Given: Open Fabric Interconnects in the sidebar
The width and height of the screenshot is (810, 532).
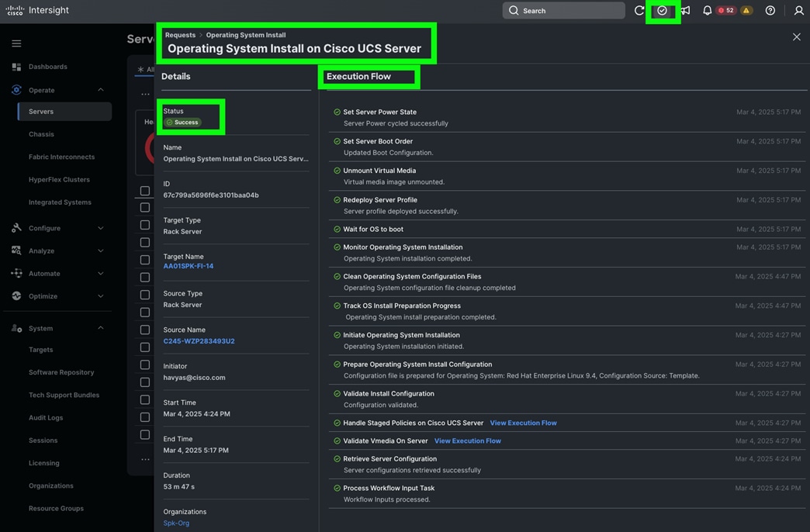Looking at the screenshot, I should pos(61,157).
